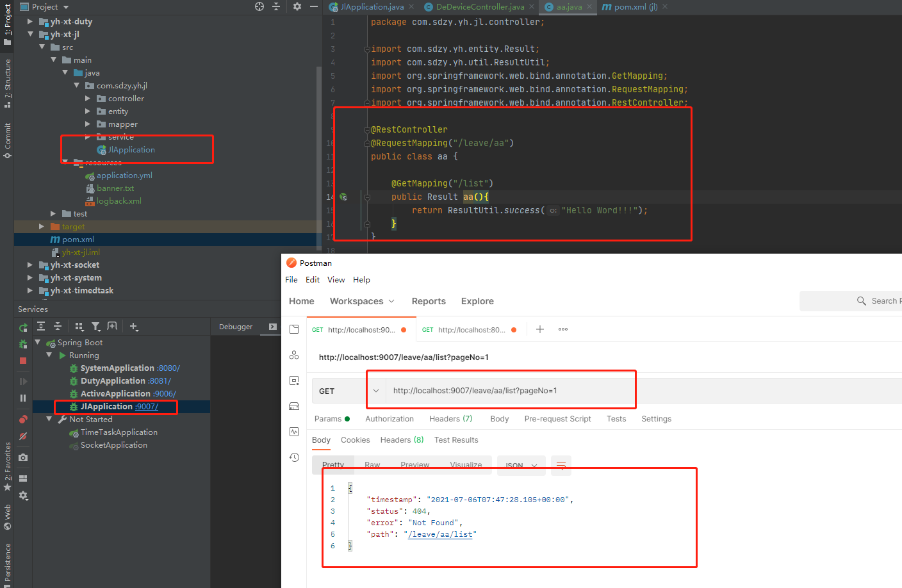Open the Reports page in Postman
This screenshot has height=588, width=902.
(429, 301)
